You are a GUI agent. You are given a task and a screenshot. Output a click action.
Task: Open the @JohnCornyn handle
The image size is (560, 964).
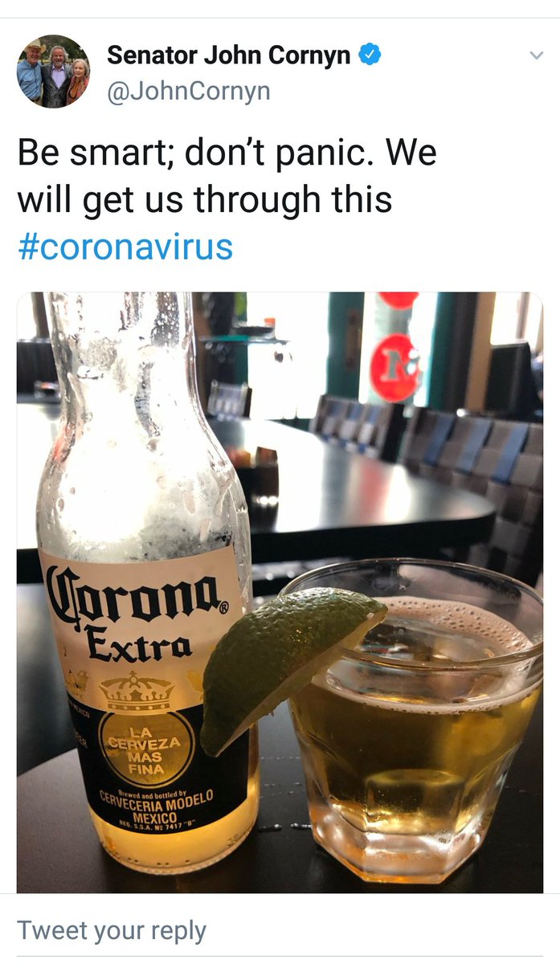coord(189,92)
